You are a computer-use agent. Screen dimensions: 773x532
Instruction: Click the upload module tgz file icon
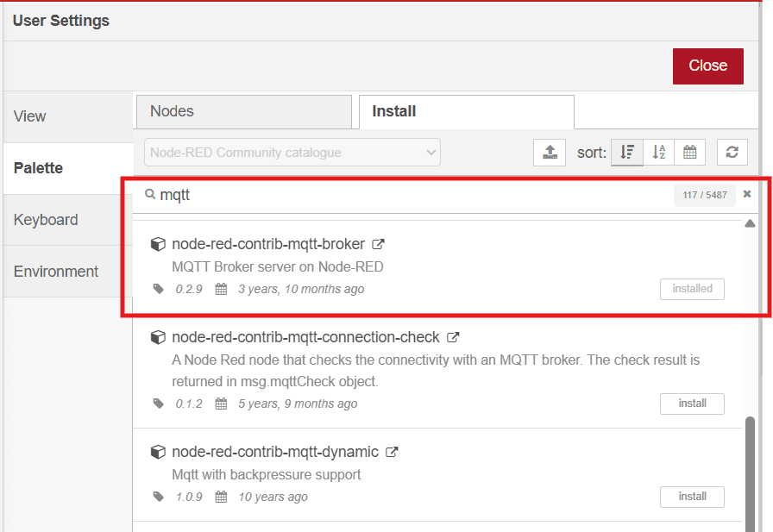pyautogui.click(x=550, y=153)
